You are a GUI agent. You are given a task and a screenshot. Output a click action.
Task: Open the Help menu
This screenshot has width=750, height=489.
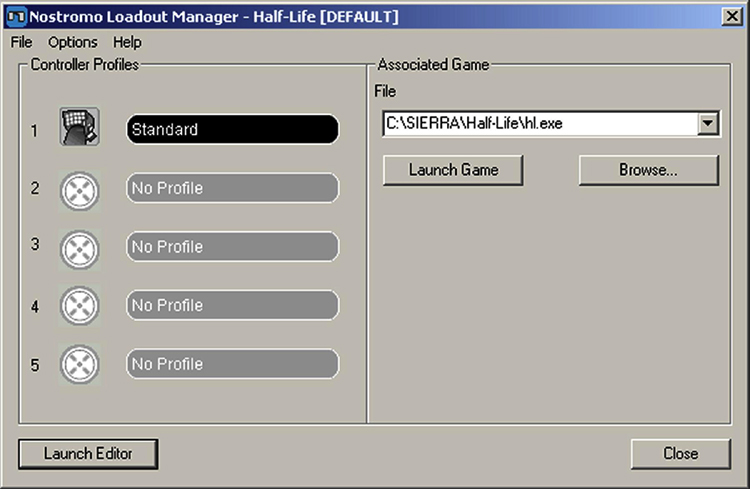pyautogui.click(x=127, y=42)
